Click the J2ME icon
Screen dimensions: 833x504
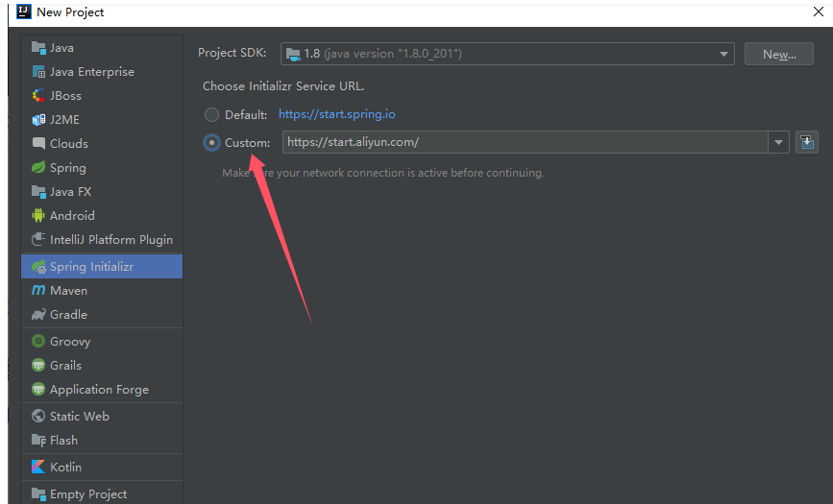point(38,119)
